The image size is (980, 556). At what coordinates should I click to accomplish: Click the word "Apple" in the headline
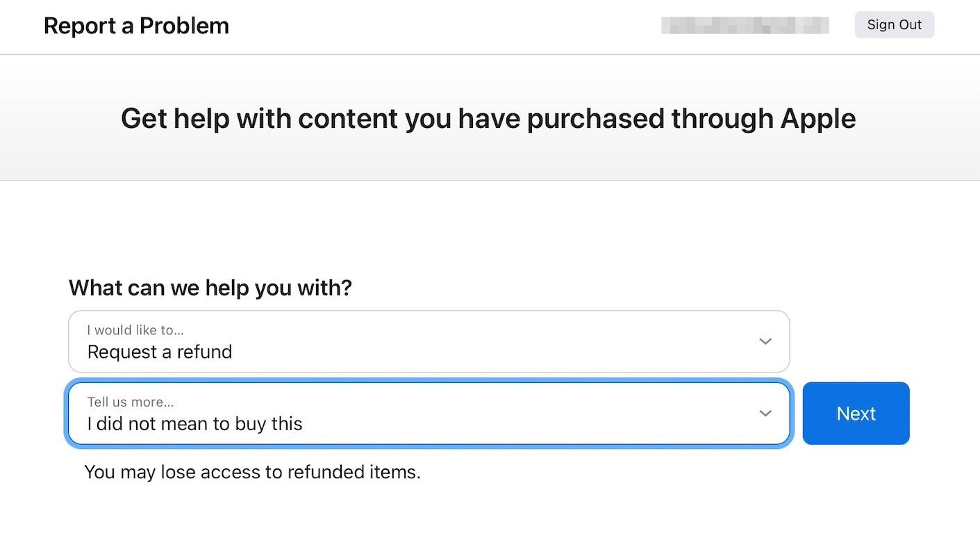click(x=817, y=118)
